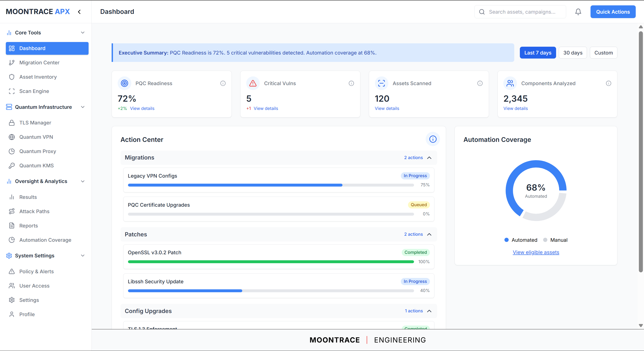This screenshot has height=351, width=644.
Task: Click the Asset Inventory shield icon
Action: pyautogui.click(x=12, y=77)
